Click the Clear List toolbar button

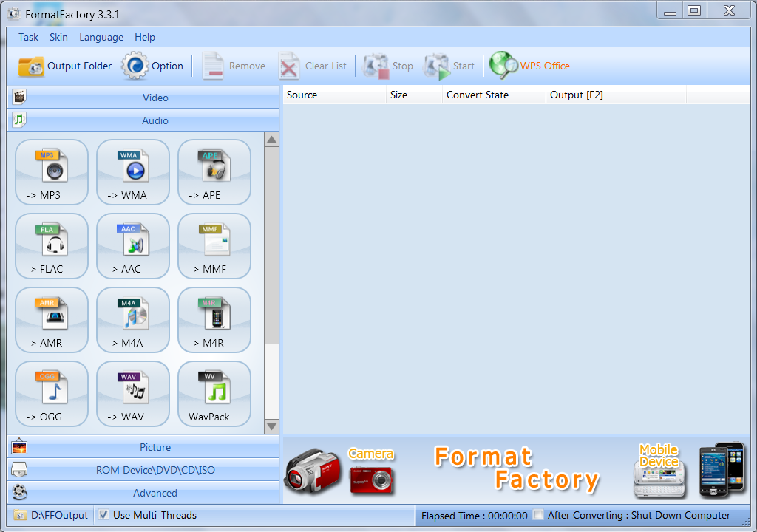tap(313, 66)
